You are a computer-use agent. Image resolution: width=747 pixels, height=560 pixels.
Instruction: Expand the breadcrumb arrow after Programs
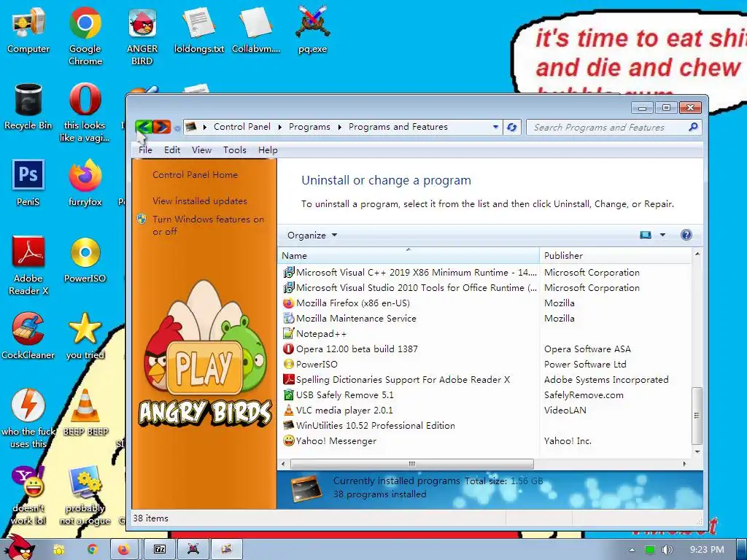pyautogui.click(x=340, y=127)
